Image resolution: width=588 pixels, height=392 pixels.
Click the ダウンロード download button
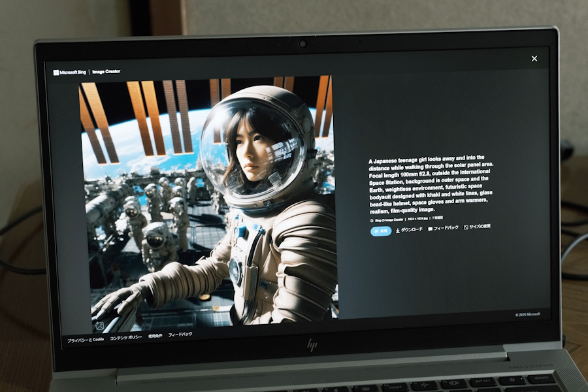tap(409, 229)
